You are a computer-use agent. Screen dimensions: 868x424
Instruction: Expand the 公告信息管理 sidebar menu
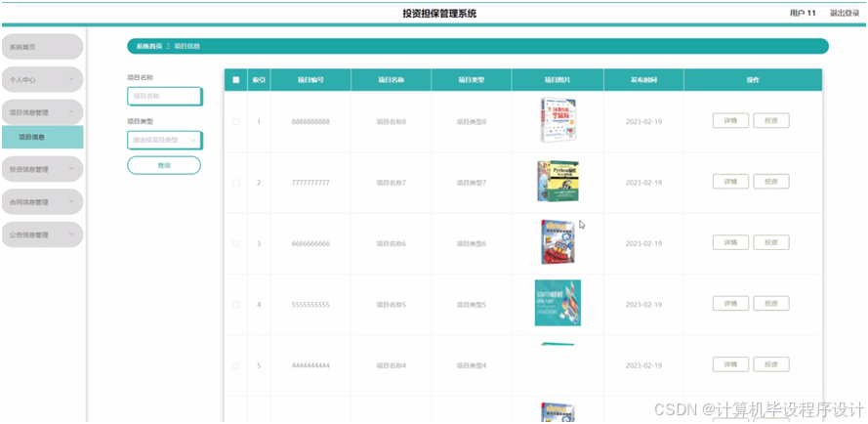click(43, 234)
